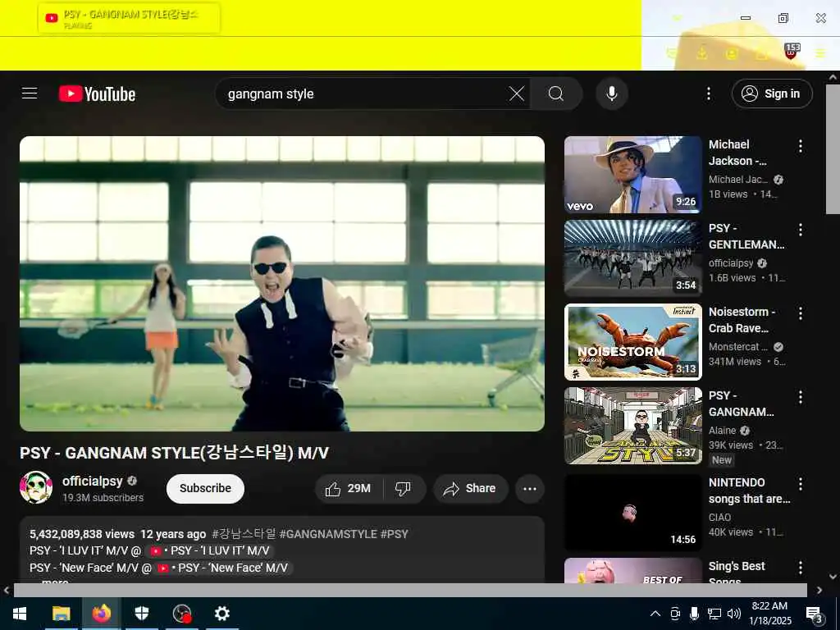This screenshot has height=630, width=840.
Task: Open PSY GENTLEMAN video thumbnail
Action: pos(632,258)
